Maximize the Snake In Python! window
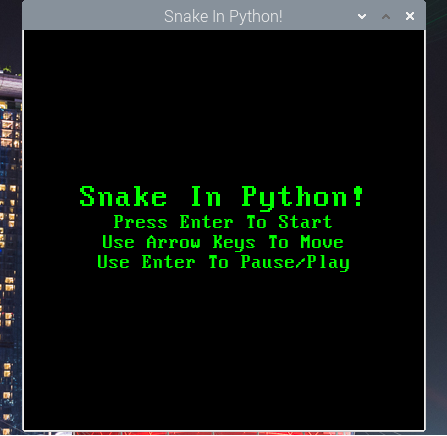 pos(386,16)
